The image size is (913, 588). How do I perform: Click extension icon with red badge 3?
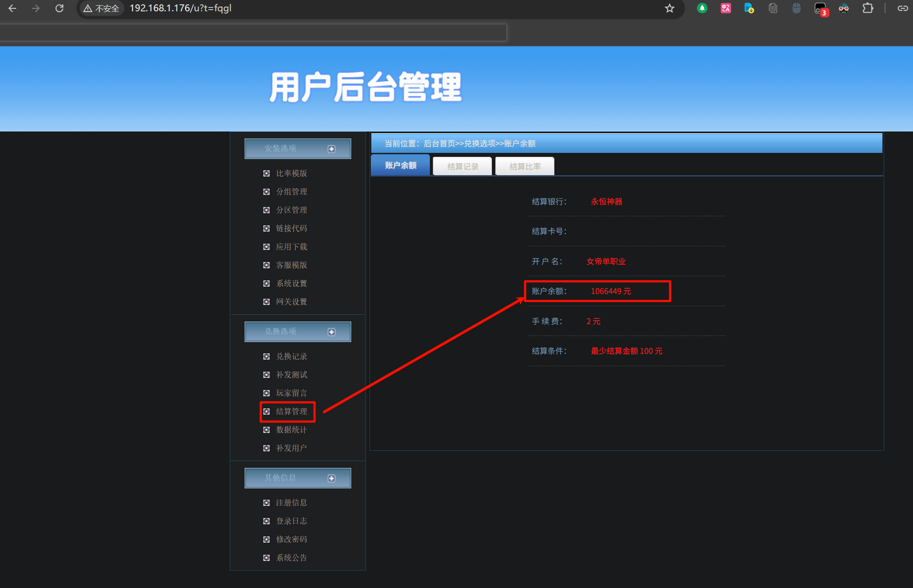820,9
